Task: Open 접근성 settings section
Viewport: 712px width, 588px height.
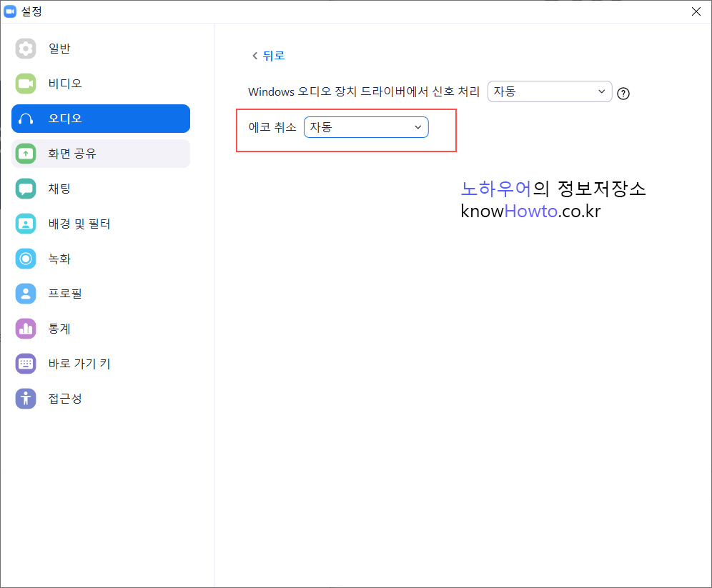Action: coord(101,399)
